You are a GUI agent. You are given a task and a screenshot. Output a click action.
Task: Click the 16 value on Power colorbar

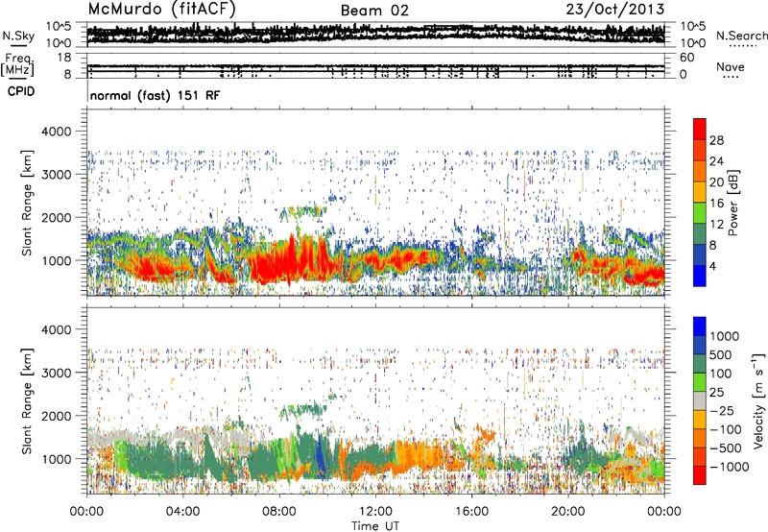pyautogui.click(x=716, y=204)
